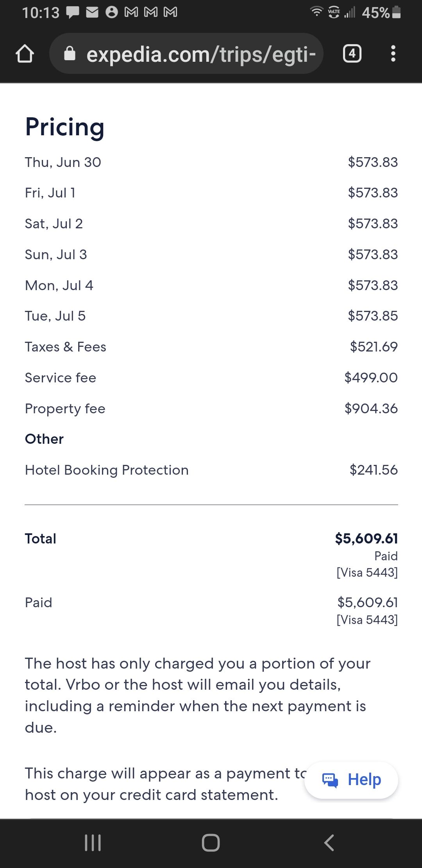422x868 pixels.
Task: Tap the browser home icon
Action: tap(25, 54)
